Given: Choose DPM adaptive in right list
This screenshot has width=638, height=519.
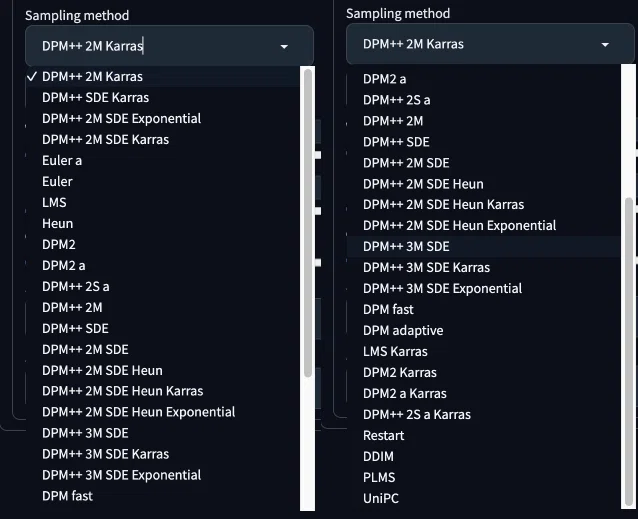Looking at the screenshot, I should tap(484, 331).
